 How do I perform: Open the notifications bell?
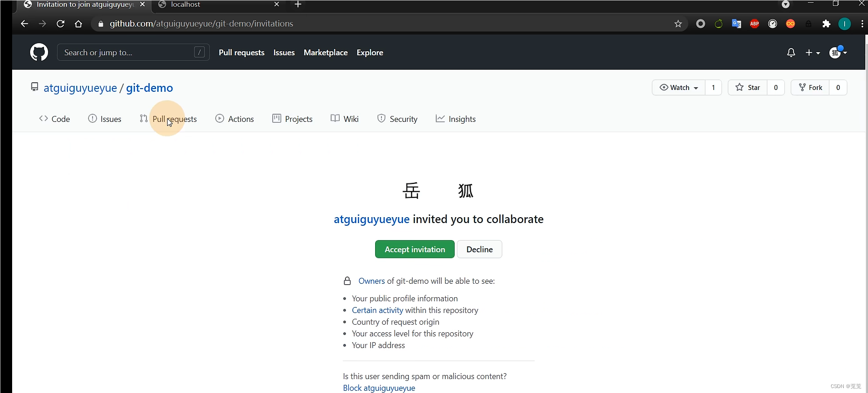(791, 53)
